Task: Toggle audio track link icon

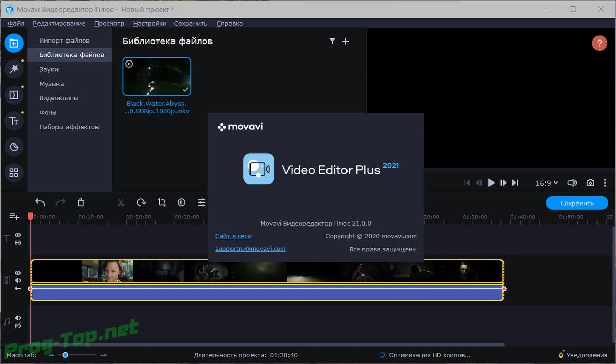Action: (18, 326)
